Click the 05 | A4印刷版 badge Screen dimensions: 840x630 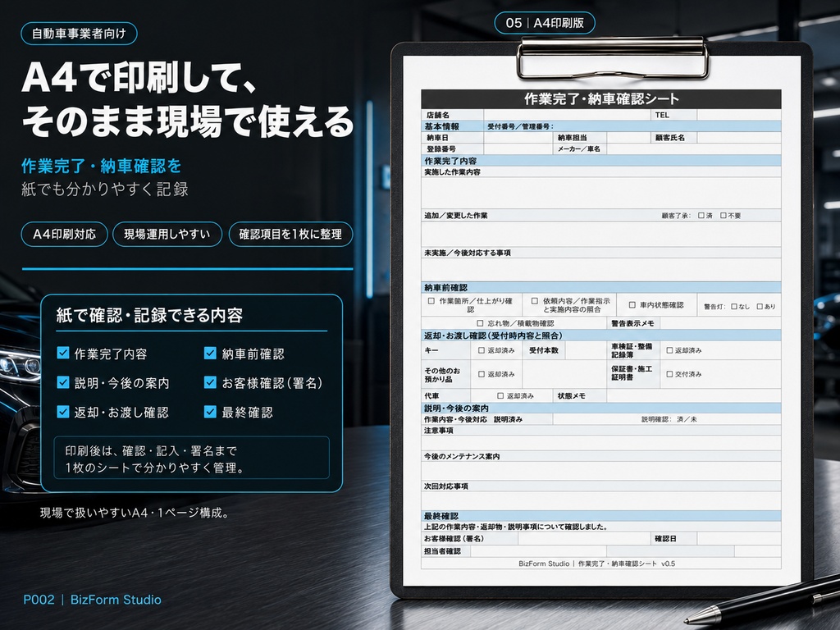545,23
